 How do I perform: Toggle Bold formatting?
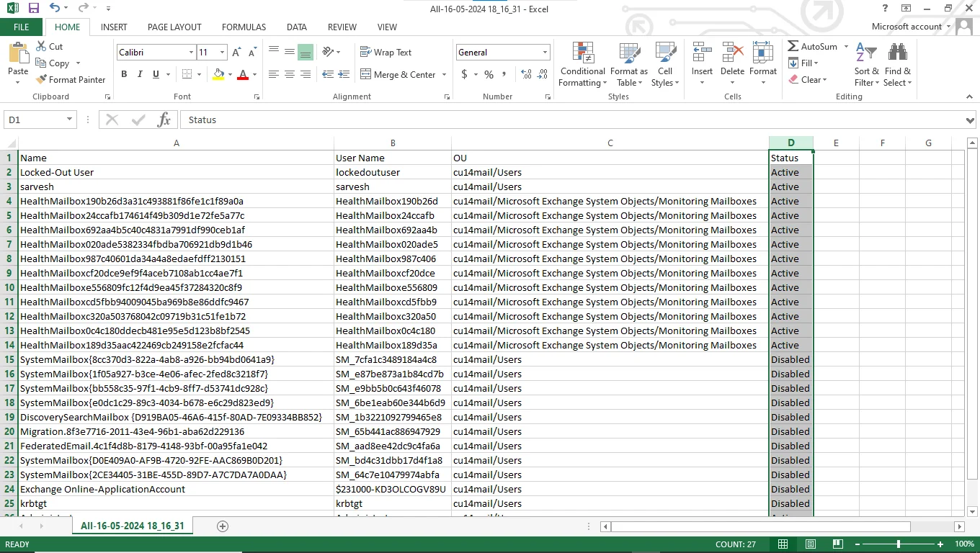(124, 74)
